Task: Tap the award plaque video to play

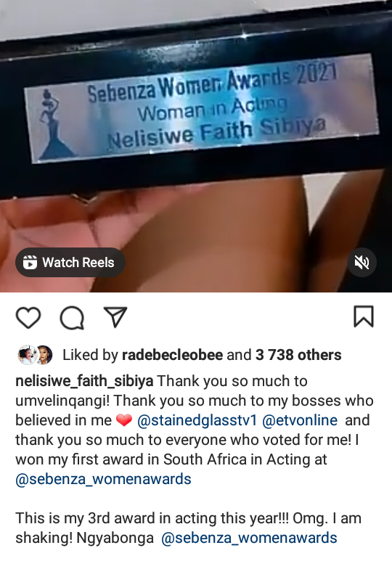Action: (196, 145)
